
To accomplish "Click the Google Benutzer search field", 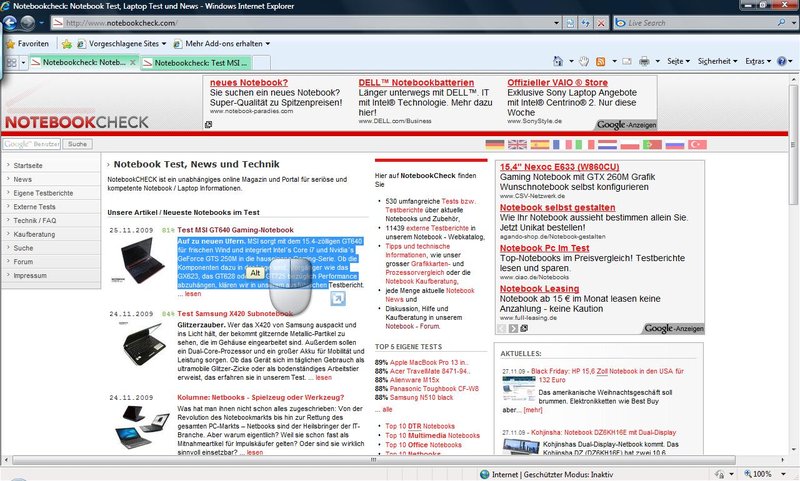I will (32, 144).
